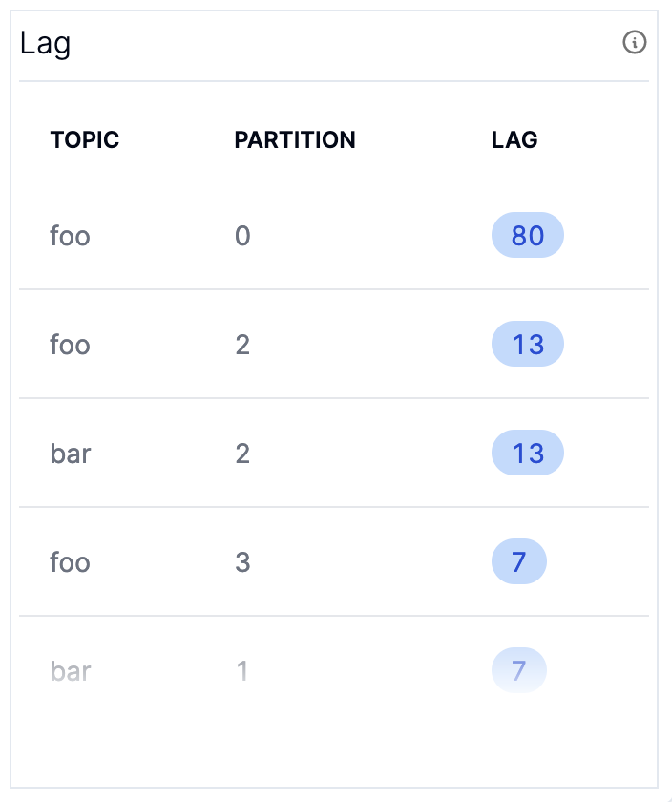Click the lag badge showing 80
The height and width of the screenshot is (802, 672).
(528, 235)
